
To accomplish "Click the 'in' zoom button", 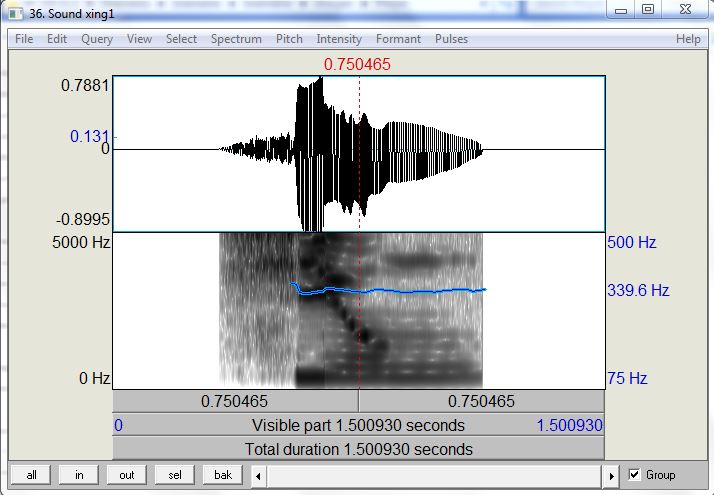I will coord(79,475).
